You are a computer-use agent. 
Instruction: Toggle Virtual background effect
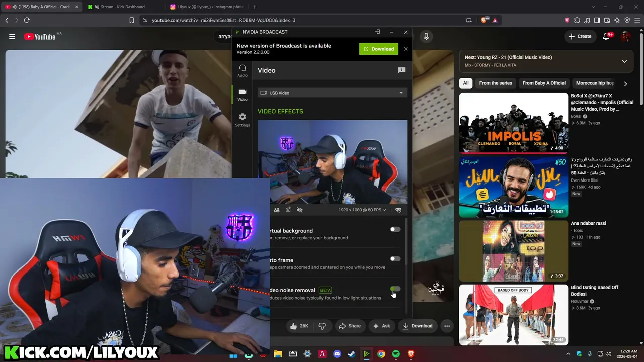click(395, 229)
